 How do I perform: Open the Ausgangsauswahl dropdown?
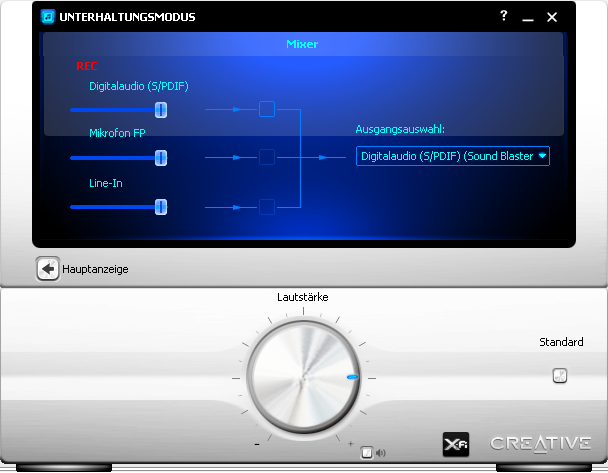pos(453,156)
